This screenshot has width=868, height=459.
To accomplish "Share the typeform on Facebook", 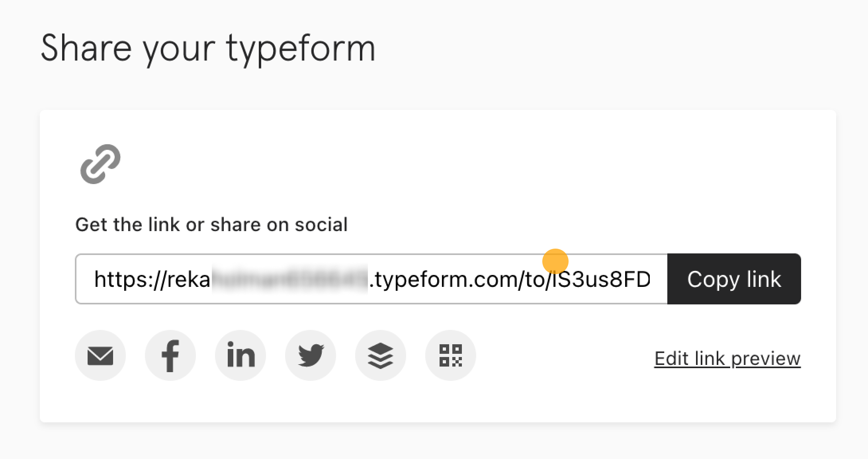I will click(x=170, y=355).
